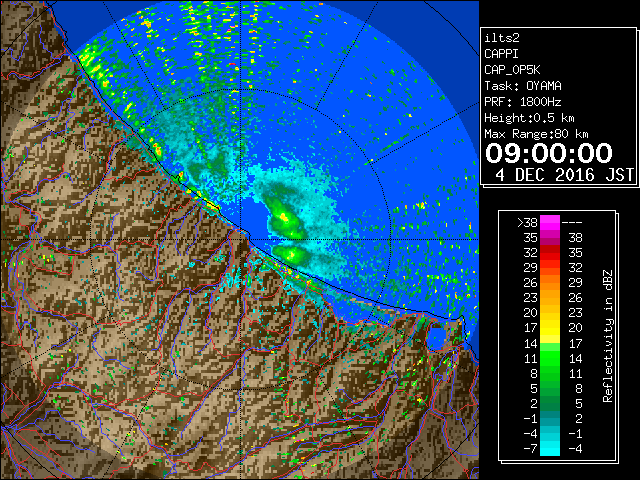Select the "Task: OYAMA" line
This screenshot has height=480, width=640.
[x=523, y=86]
